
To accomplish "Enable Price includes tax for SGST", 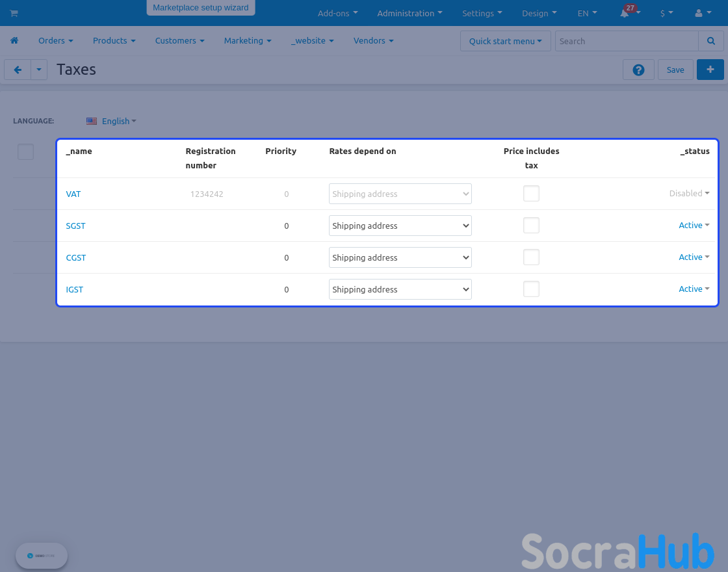I will (x=531, y=226).
